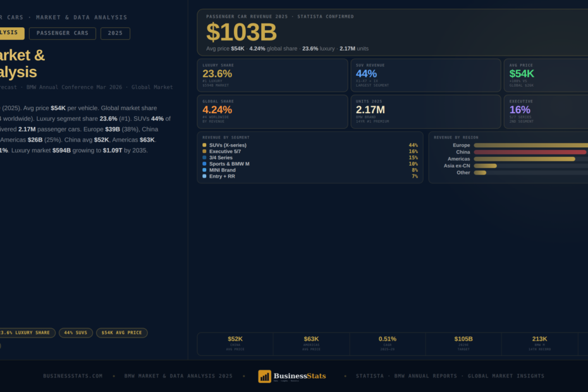
Task: Click the 0.51% CAGR stat
Action: tap(388, 343)
